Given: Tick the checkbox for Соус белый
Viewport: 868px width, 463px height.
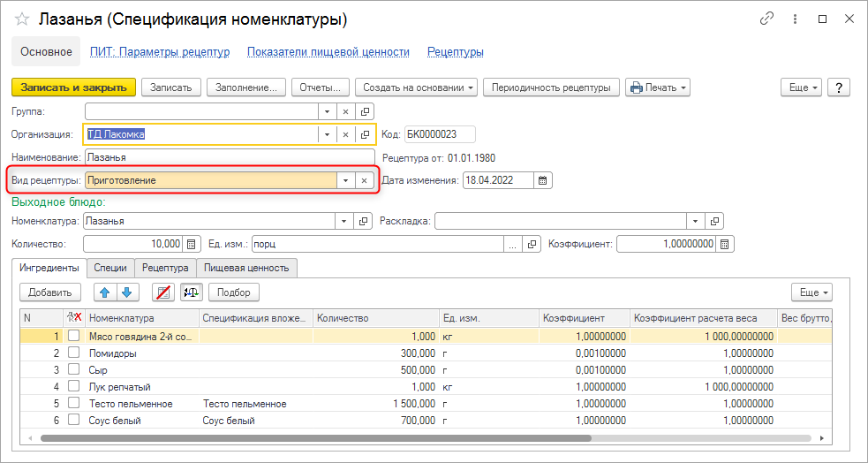Looking at the screenshot, I should [73, 421].
